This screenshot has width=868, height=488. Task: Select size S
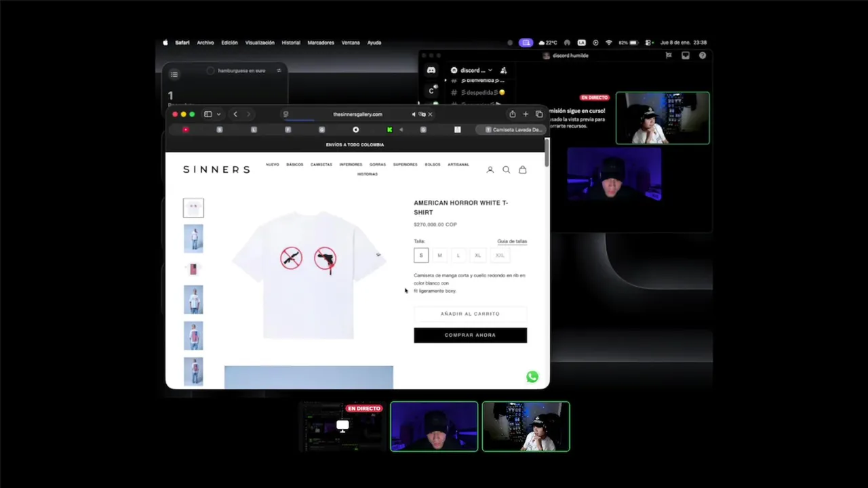point(420,256)
